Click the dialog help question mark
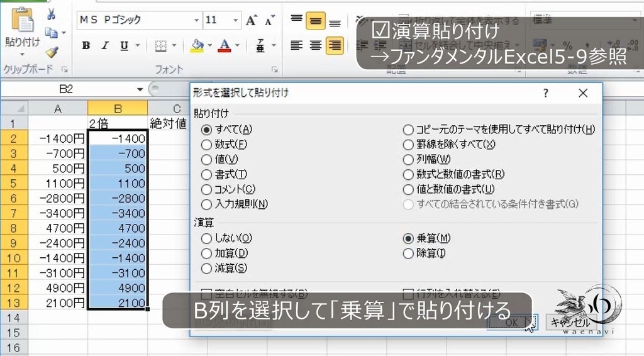Screen dimensions: 644x356 coord(545,94)
